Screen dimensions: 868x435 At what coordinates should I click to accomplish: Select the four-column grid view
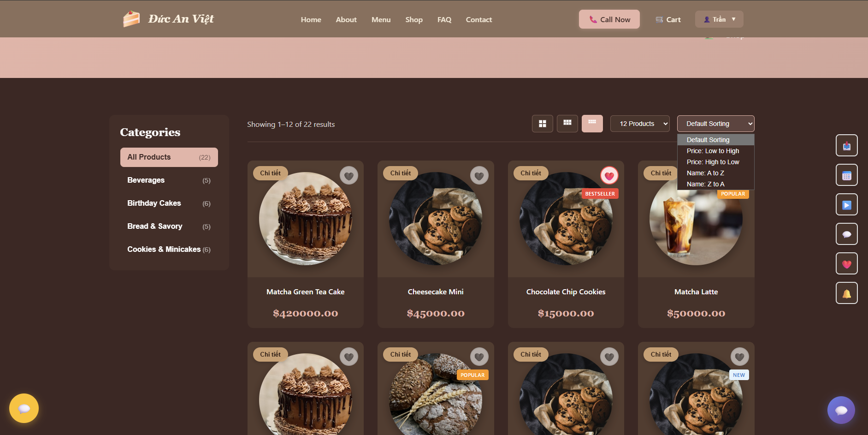tap(592, 124)
